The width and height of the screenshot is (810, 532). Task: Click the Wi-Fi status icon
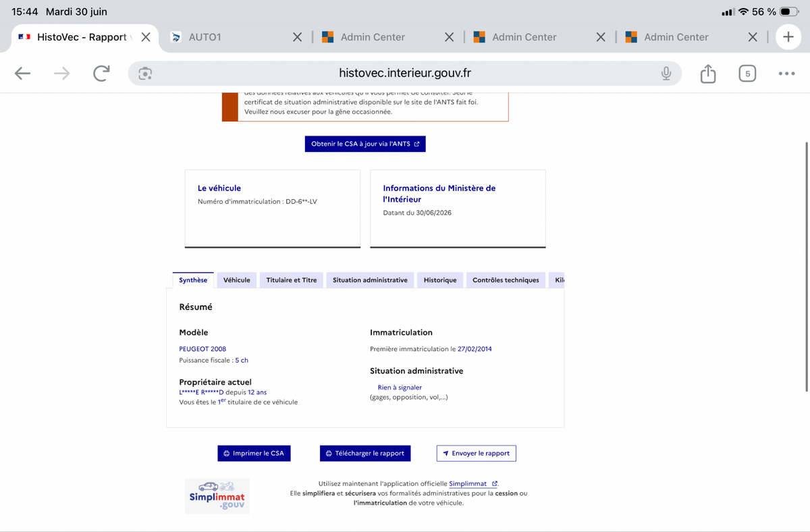(x=744, y=12)
